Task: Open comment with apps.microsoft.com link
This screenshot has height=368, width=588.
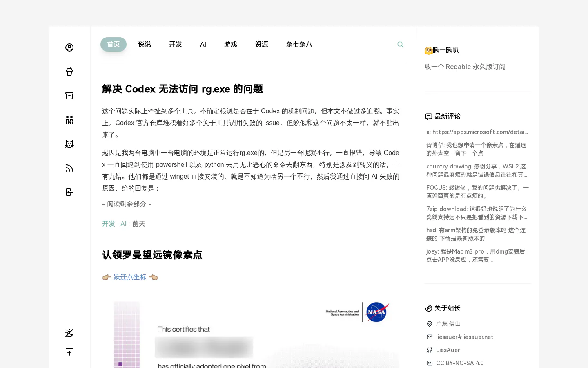Action: pyautogui.click(x=478, y=132)
